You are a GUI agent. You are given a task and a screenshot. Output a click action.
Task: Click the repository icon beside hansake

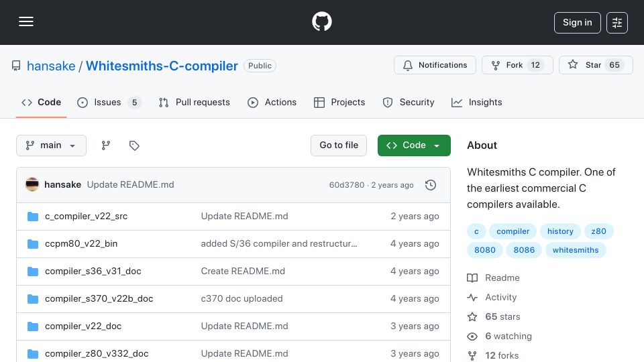[x=16, y=66]
